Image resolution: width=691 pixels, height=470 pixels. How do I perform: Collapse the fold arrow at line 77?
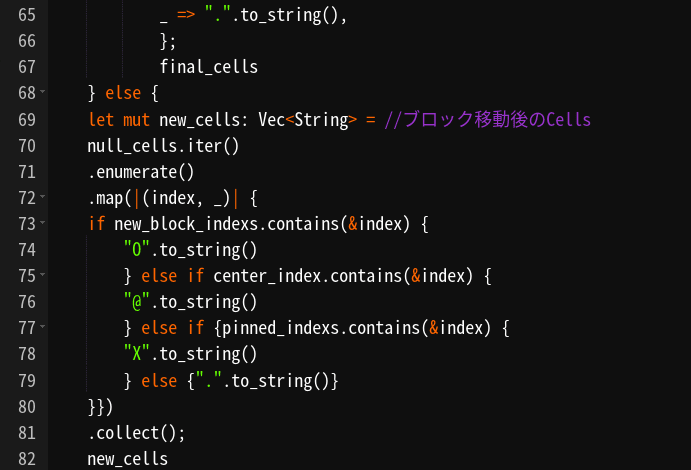43,326
